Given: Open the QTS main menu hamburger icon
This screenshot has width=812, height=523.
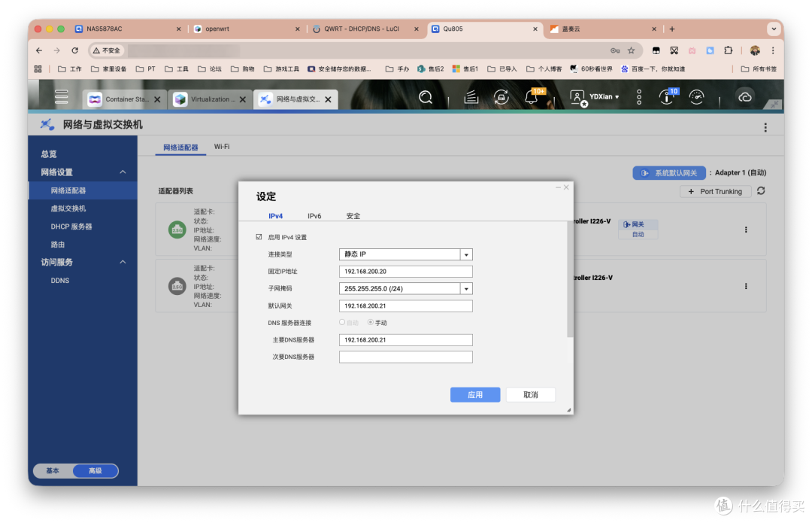Looking at the screenshot, I should [x=61, y=97].
